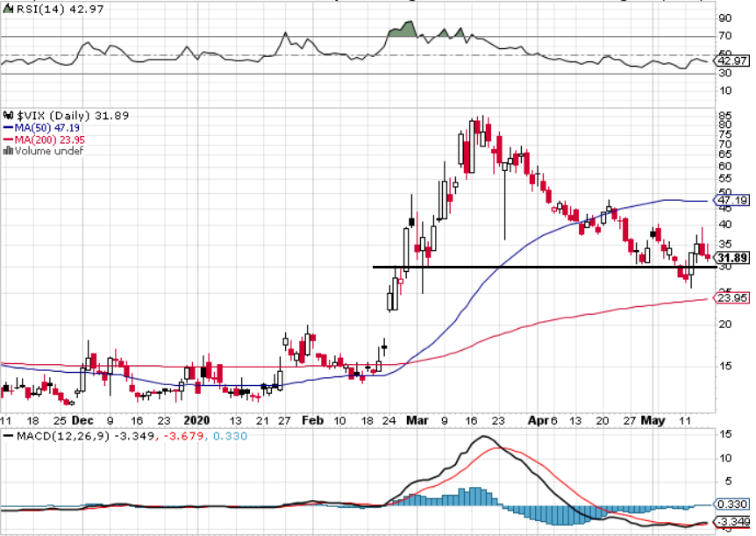Click the MA(50) 47.19 legend entry
Screen dimensions: 756x536
click(47, 128)
